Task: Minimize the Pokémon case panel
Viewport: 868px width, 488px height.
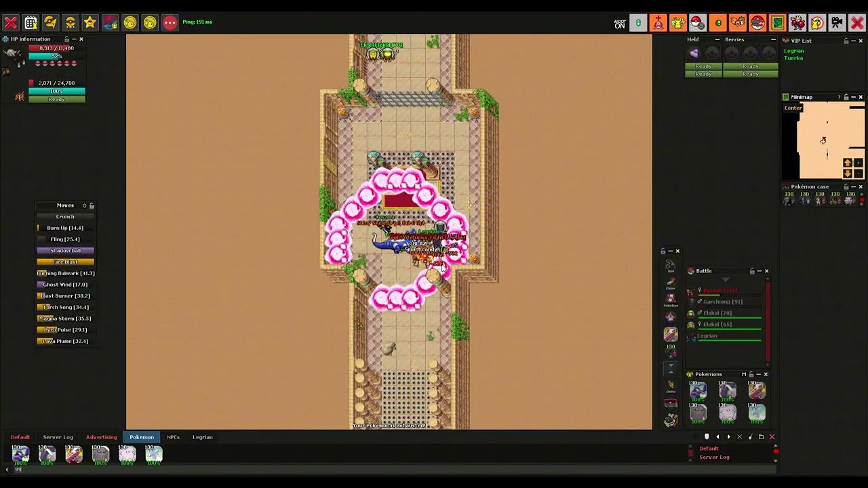Action: [854, 187]
